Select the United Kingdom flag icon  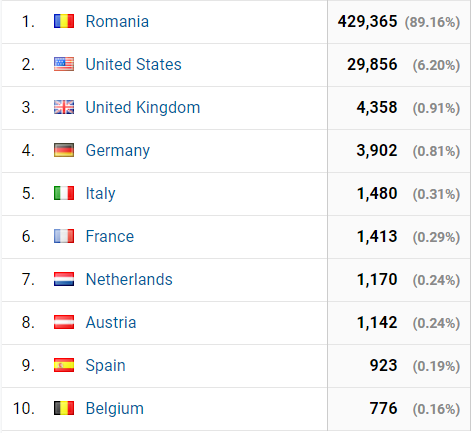[x=64, y=107]
